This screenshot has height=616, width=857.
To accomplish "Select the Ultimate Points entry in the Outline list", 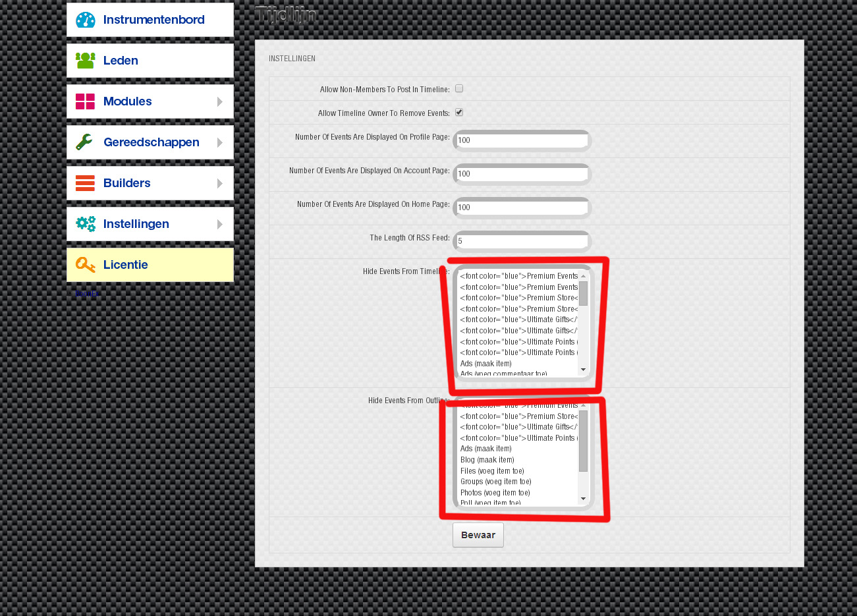I will [518, 438].
